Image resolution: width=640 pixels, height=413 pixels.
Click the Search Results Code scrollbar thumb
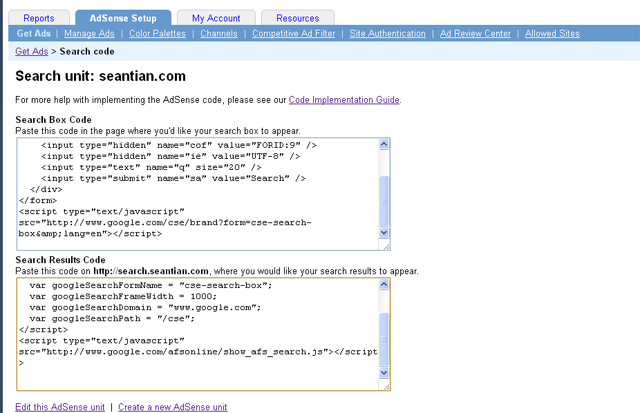[x=384, y=339]
